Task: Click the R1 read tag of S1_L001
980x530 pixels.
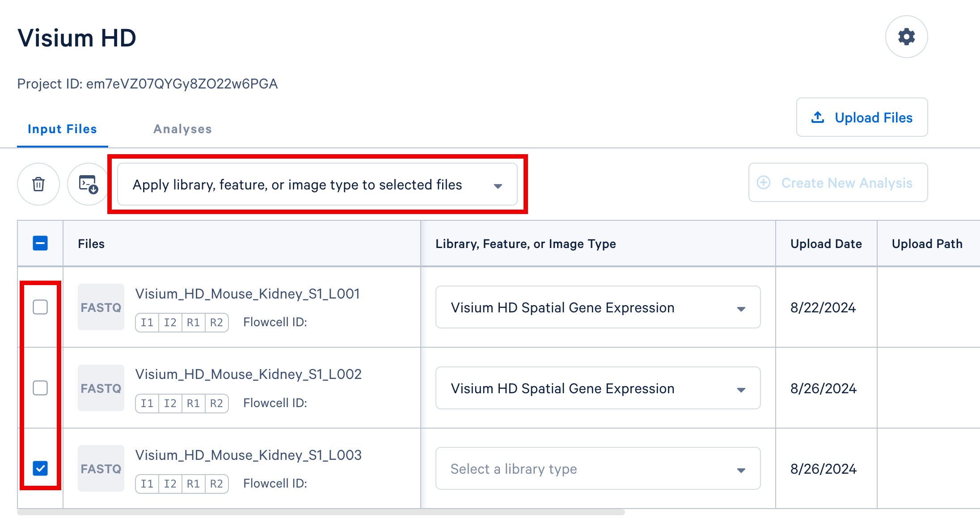Action: [193, 323]
